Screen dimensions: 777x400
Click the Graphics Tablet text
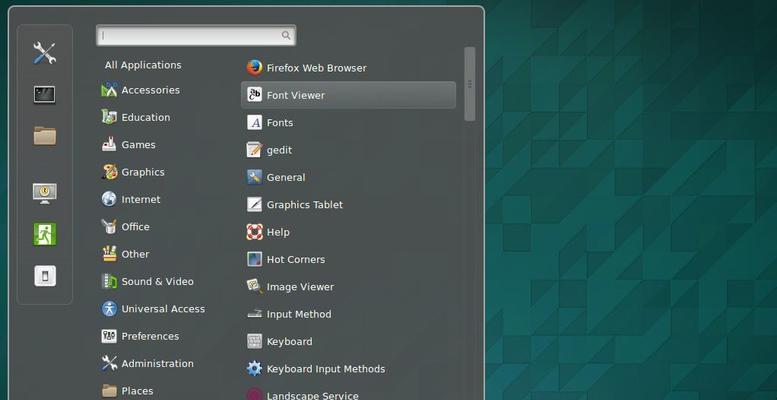(x=305, y=205)
